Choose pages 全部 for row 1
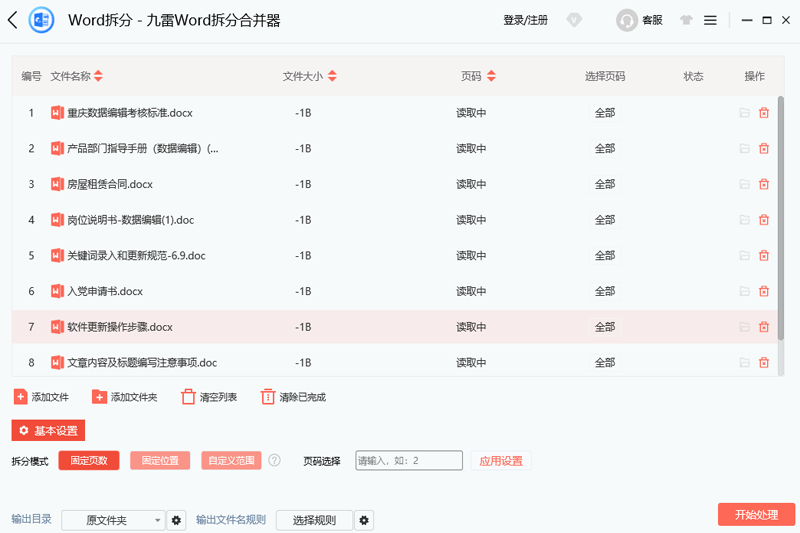The width and height of the screenshot is (800, 533). click(605, 113)
